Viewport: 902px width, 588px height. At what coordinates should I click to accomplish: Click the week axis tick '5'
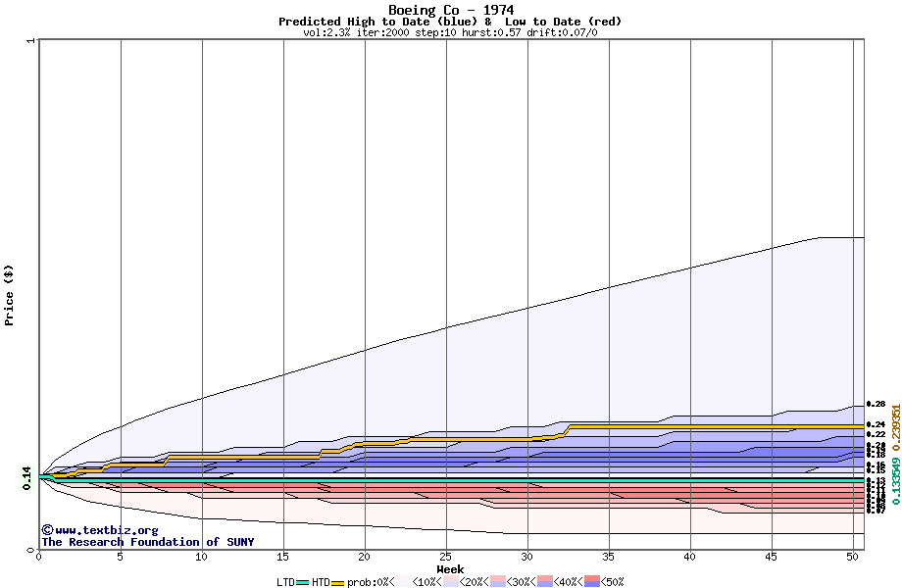click(x=120, y=557)
